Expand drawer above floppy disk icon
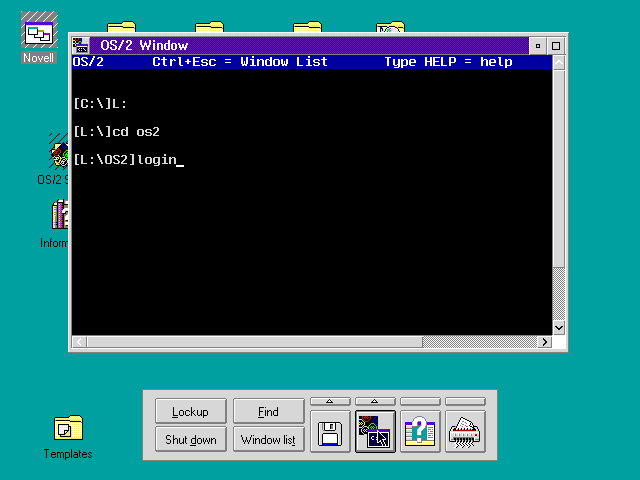This screenshot has width=640, height=480. click(330, 401)
